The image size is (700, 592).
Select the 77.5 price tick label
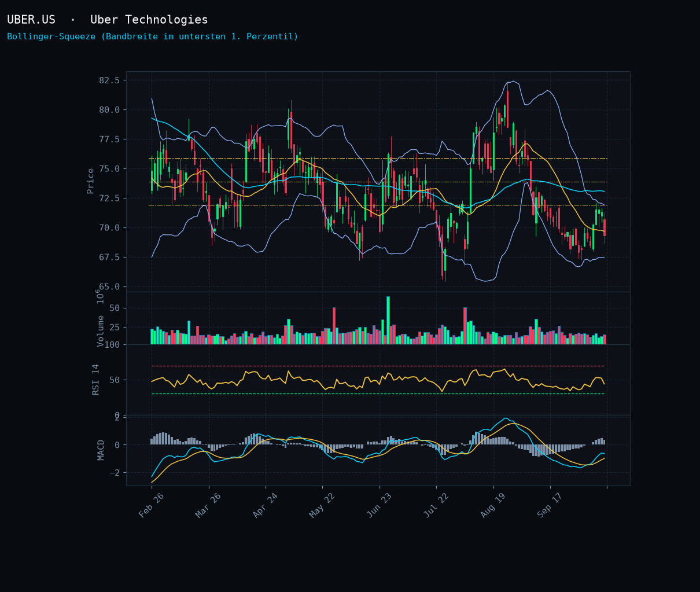click(109, 139)
